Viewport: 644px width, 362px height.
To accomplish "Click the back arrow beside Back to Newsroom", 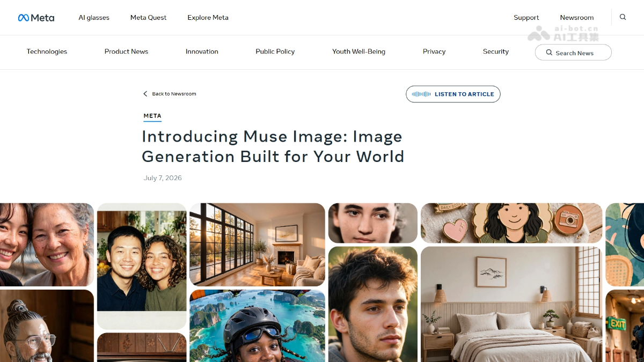I will coord(145,94).
